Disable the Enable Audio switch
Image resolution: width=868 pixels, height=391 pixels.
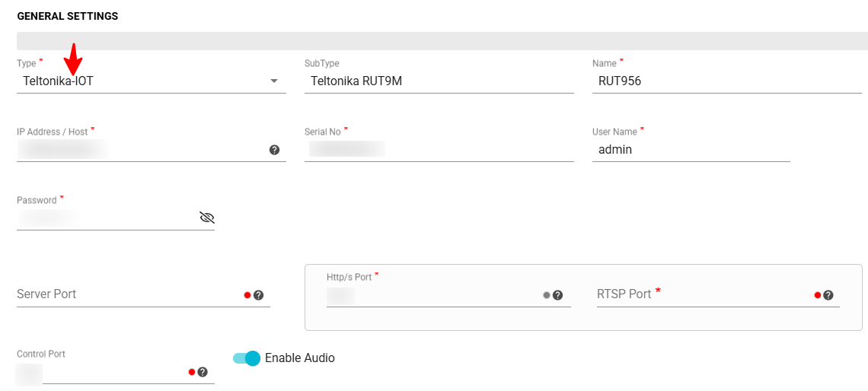(247, 358)
